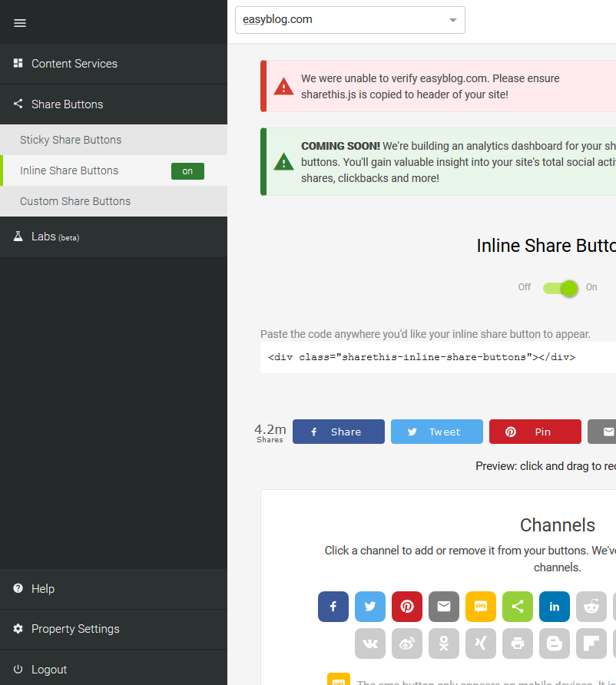This screenshot has width=616, height=685.
Task: Toggle the Facebook channel icon
Action: [333, 607]
